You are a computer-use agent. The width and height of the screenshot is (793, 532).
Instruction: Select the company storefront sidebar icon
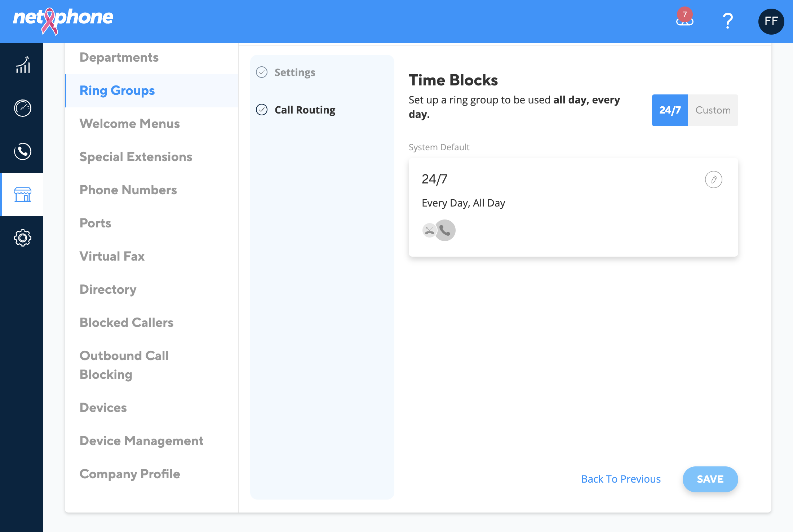[23, 195]
